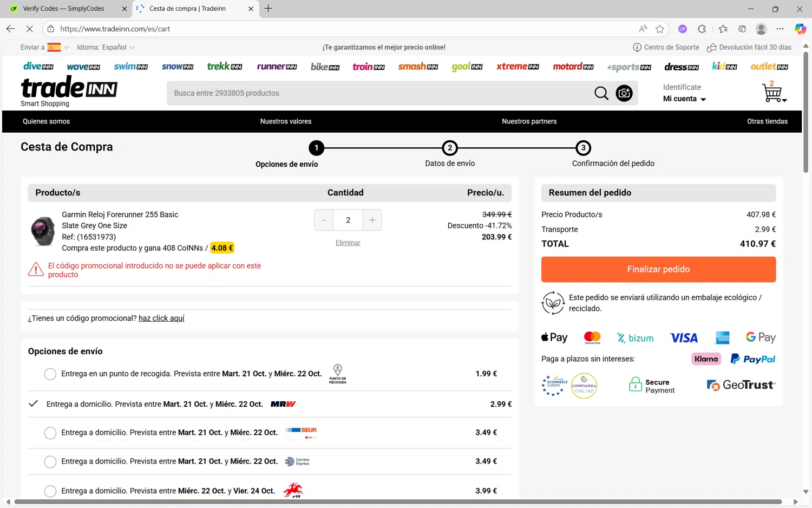This screenshot has width=812, height=508.
Task: Open the xtremeinn store
Action: click(518, 67)
